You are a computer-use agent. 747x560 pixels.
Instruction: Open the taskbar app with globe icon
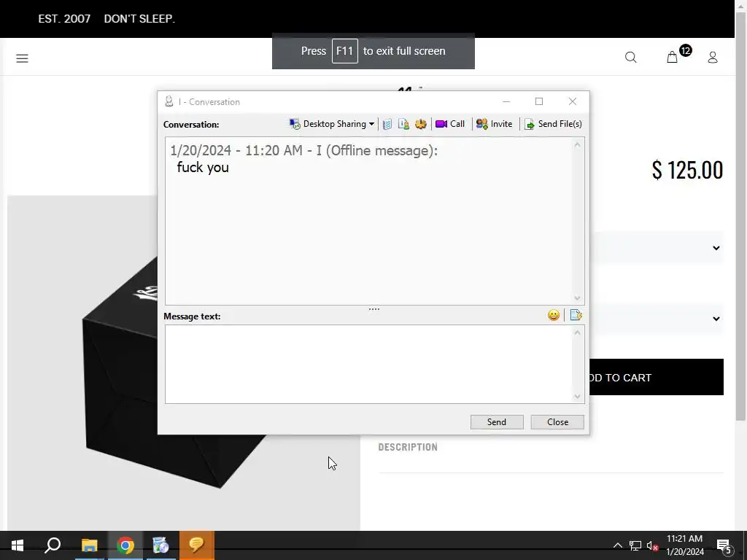[161, 545]
